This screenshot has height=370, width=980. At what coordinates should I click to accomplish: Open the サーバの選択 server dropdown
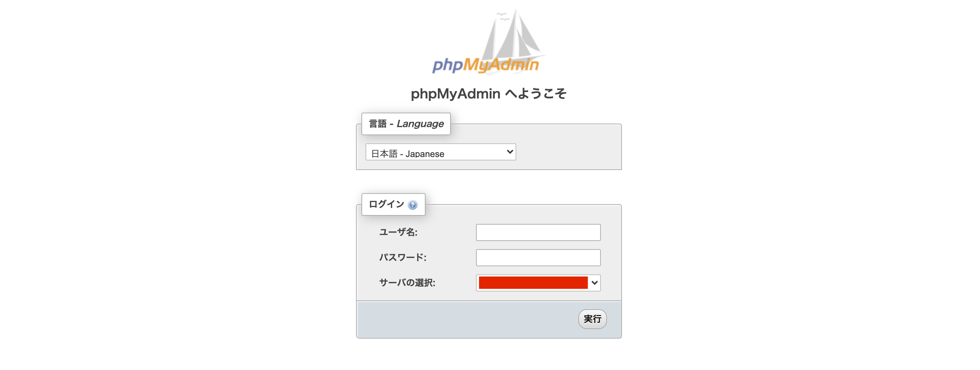click(x=538, y=283)
